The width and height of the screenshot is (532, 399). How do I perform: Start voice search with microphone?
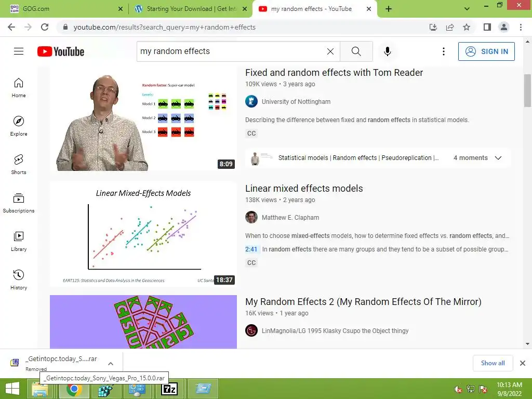[388, 51]
